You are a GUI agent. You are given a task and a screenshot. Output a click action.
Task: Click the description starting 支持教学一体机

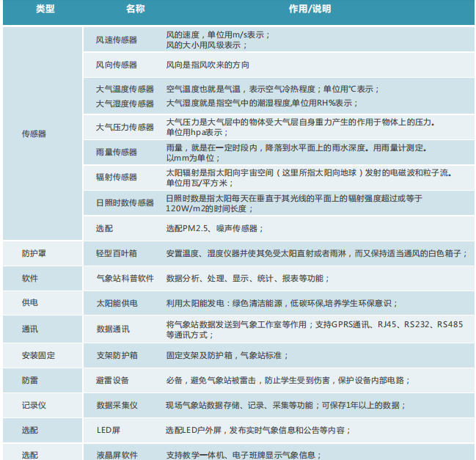click(x=244, y=455)
